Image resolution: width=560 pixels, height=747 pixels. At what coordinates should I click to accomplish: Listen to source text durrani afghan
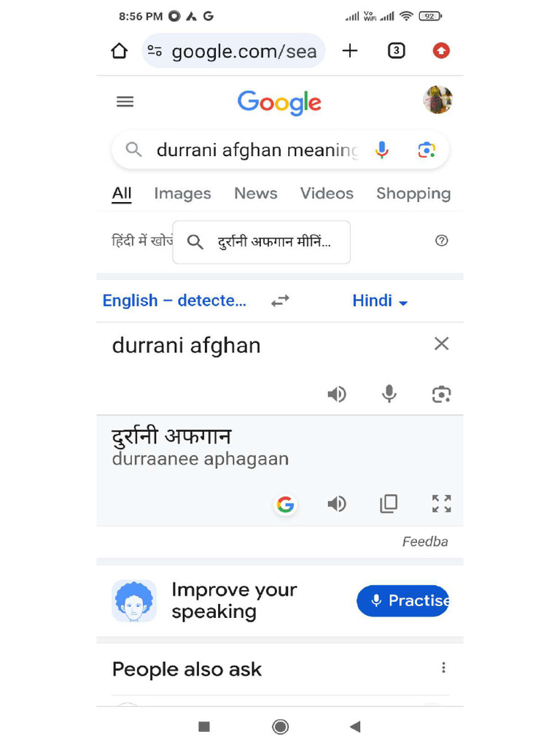[x=337, y=394]
